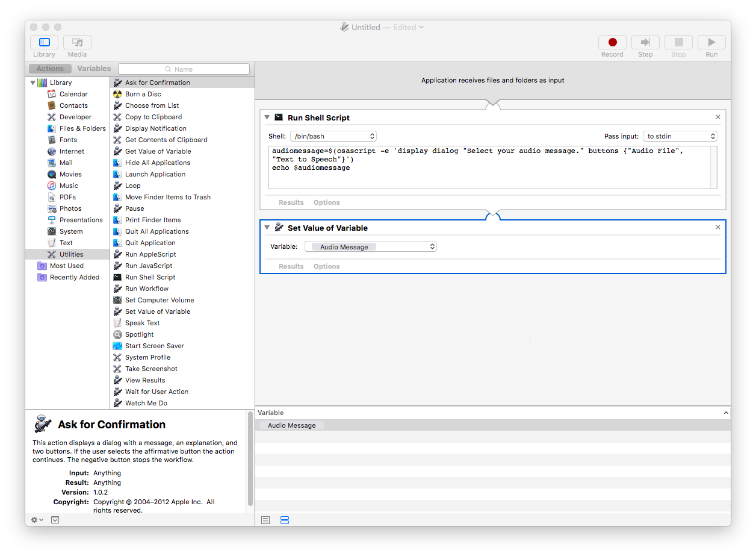Show Options of Run Shell Script action

[327, 202]
